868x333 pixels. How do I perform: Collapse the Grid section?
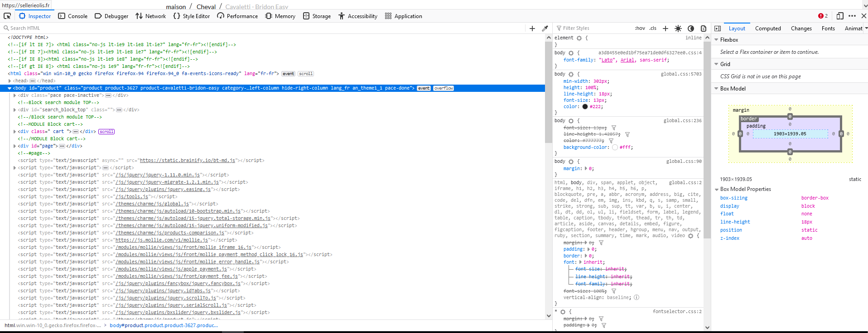pyautogui.click(x=716, y=64)
